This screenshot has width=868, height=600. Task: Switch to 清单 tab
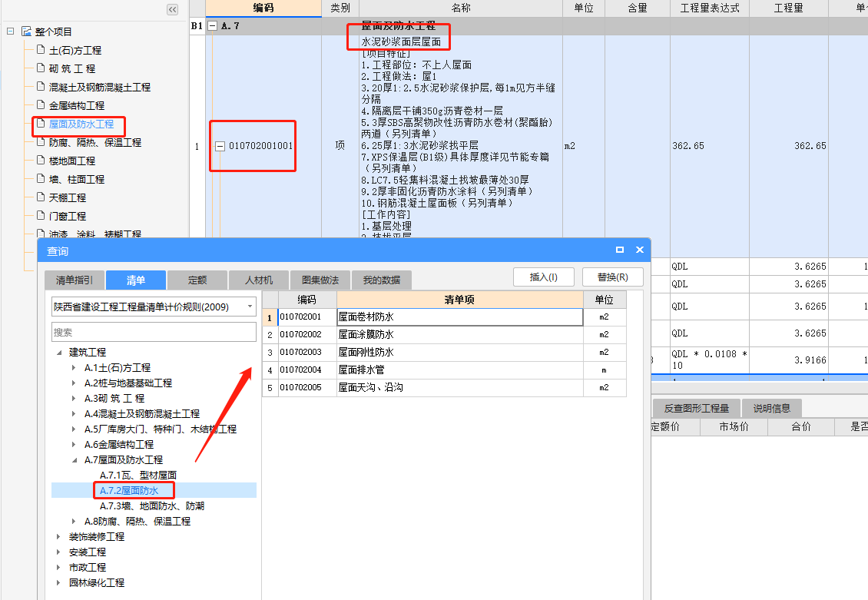tap(136, 280)
